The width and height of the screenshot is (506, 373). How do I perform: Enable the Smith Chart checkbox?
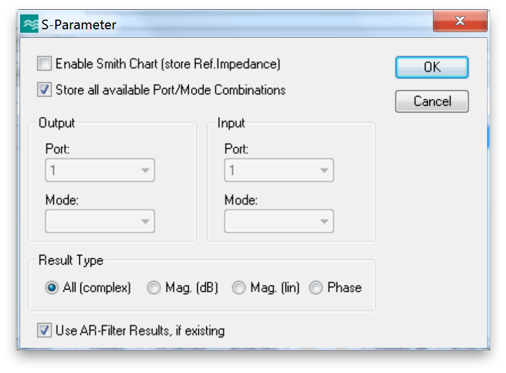click(x=44, y=64)
